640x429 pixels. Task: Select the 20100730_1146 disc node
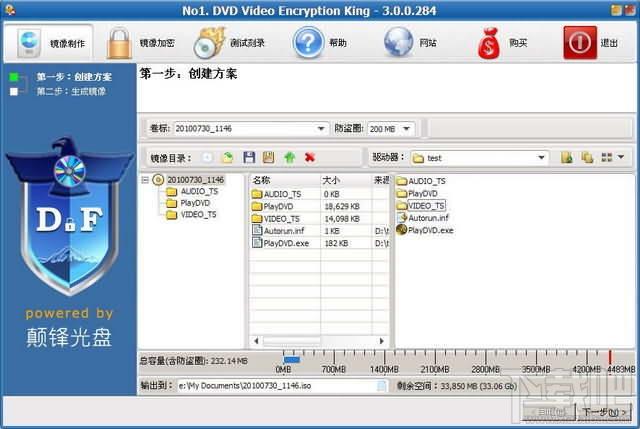[x=195, y=180]
